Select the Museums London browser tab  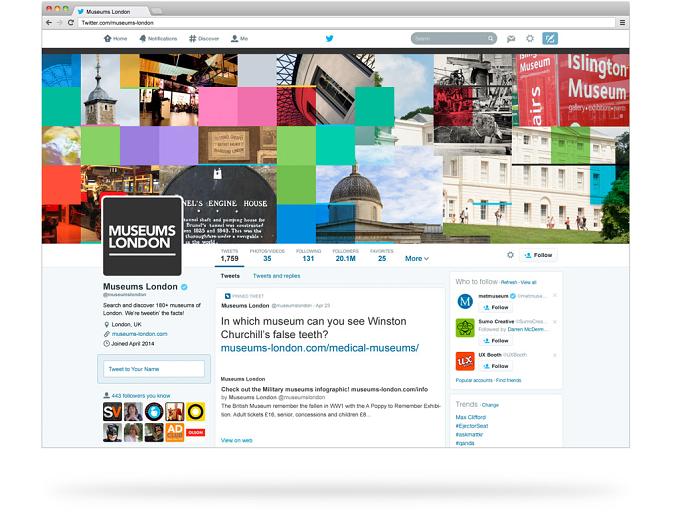pyautogui.click(x=111, y=11)
